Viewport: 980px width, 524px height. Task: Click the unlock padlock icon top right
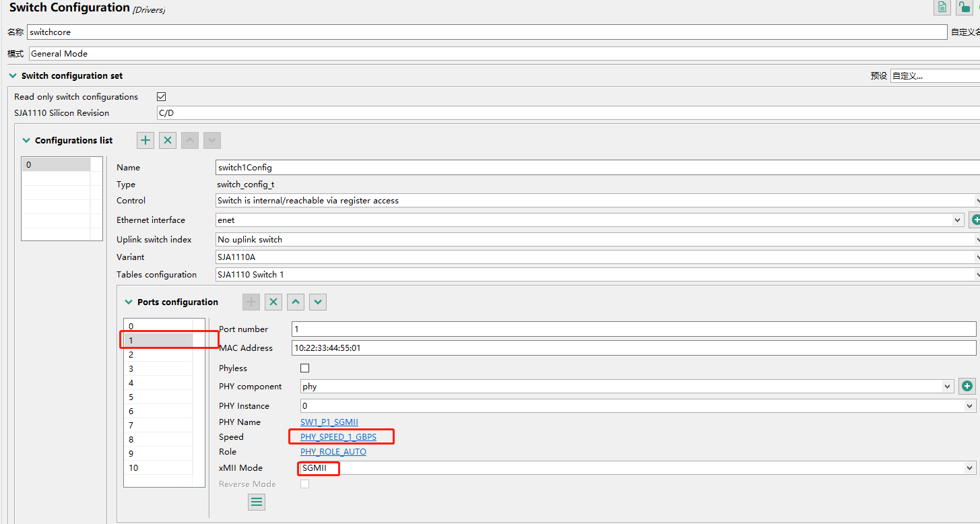point(965,7)
